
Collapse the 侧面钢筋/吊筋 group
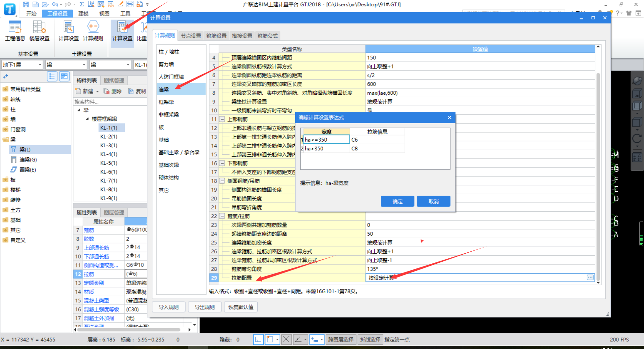222,181
